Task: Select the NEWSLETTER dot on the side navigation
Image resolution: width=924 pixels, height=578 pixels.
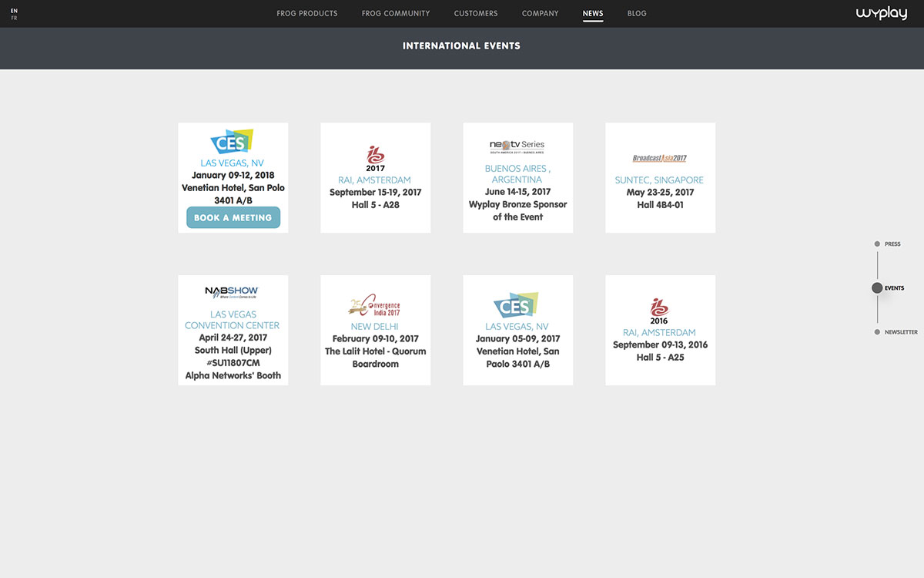Action: pyautogui.click(x=877, y=332)
